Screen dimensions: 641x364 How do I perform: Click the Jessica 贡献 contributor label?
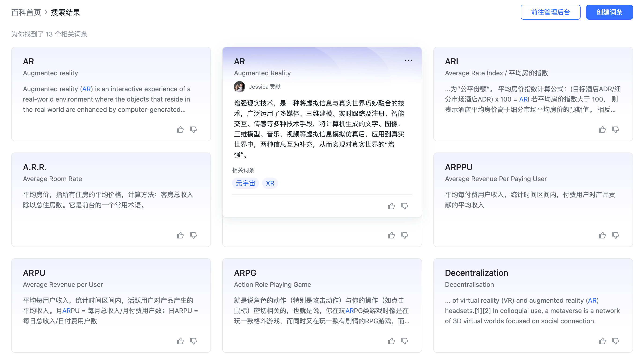pos(265,87)
